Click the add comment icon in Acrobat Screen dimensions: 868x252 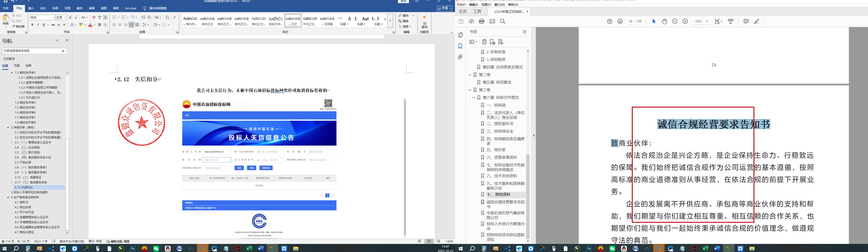[x=746, y=22]
